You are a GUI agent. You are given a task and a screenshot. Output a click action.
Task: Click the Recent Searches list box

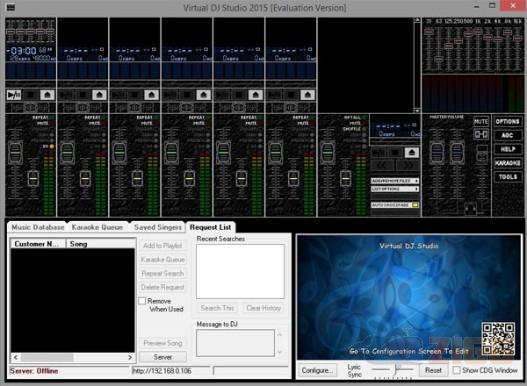(240, 271)
